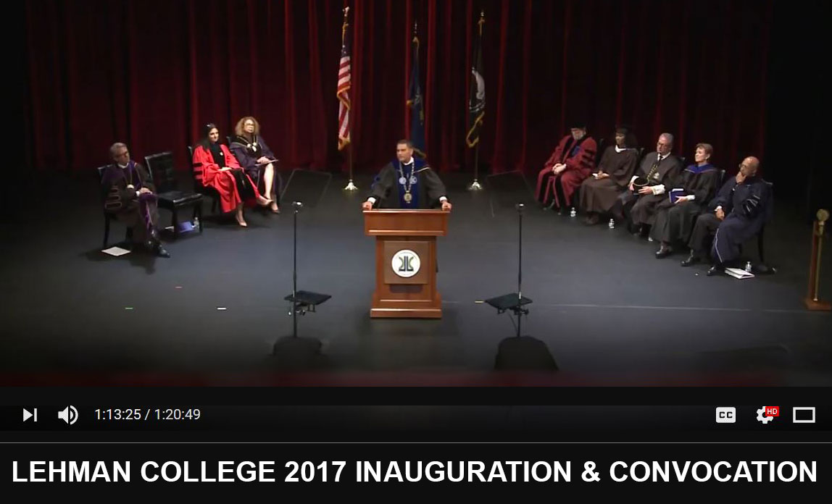The height and width of the screenshot is (504, 832).
Task: Mute the video using the speaker icon
Action: pyautogui.click(x=67, y=415)
